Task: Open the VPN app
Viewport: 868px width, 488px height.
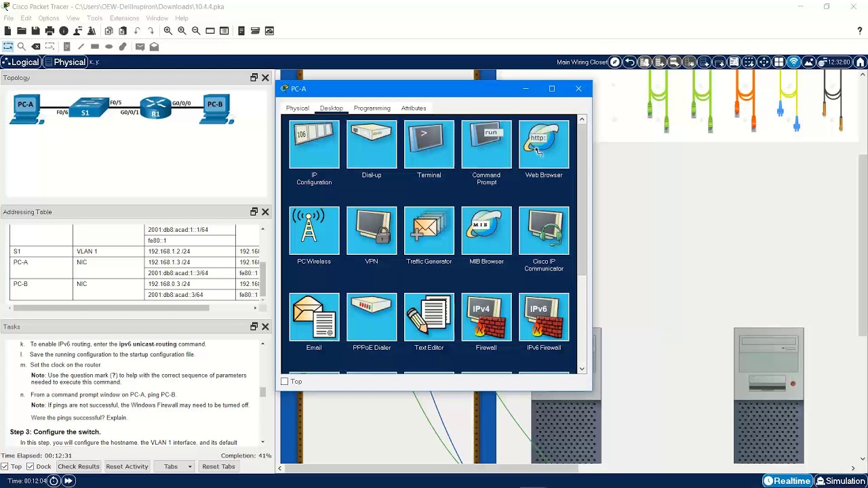Action: (x=372, y=231)
